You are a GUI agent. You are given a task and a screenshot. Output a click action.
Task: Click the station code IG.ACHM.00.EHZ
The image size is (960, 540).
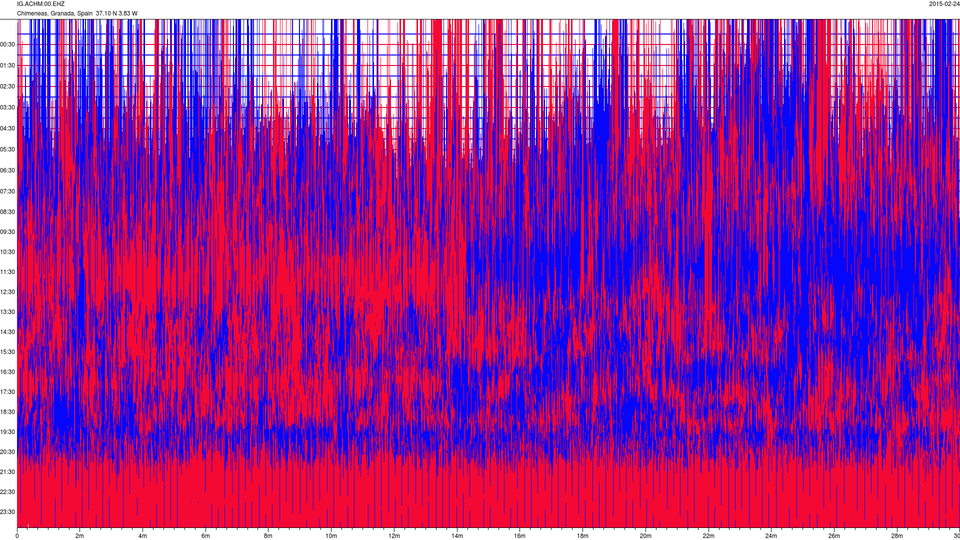coord(40,4)
